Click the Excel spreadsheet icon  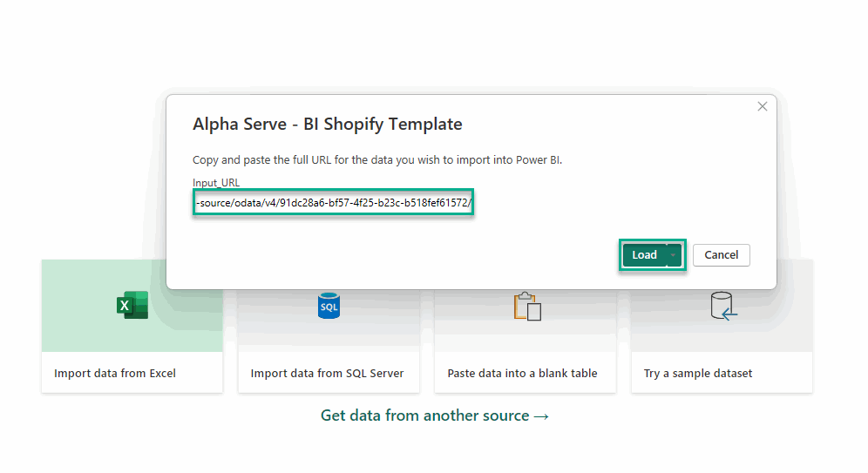coord(132,305)
